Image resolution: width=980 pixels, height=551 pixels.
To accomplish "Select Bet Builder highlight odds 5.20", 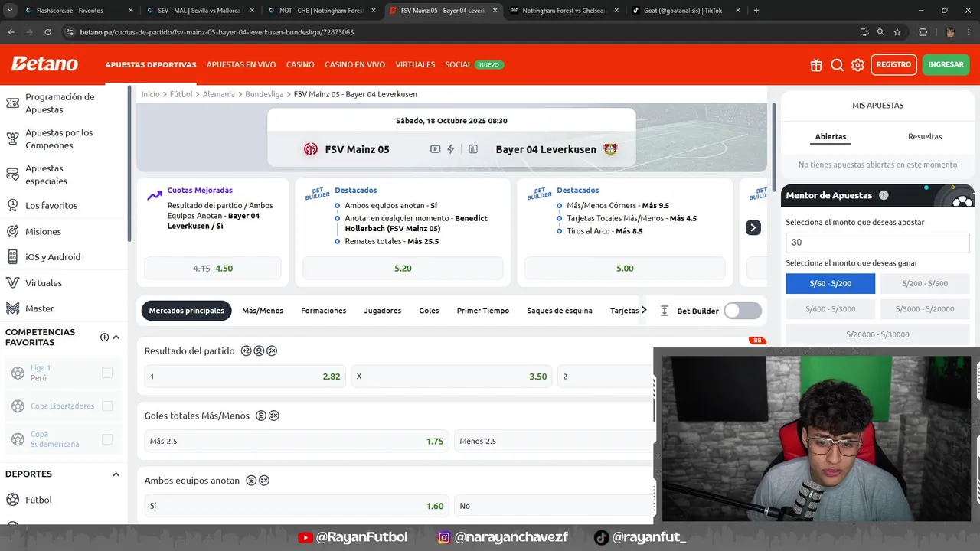I will 403,269.
